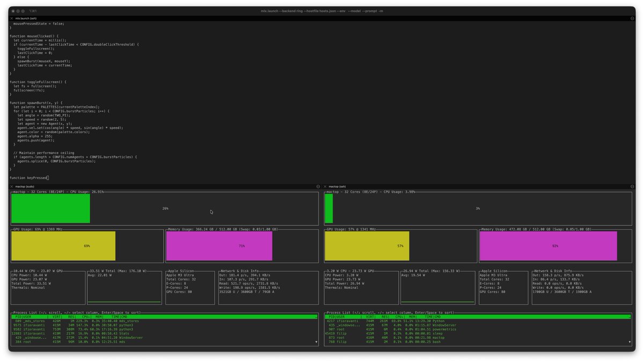The image size is (644, 362).
Task: Select CPU column header in mactop (sudo) pane
Action: tap(86, 317)
